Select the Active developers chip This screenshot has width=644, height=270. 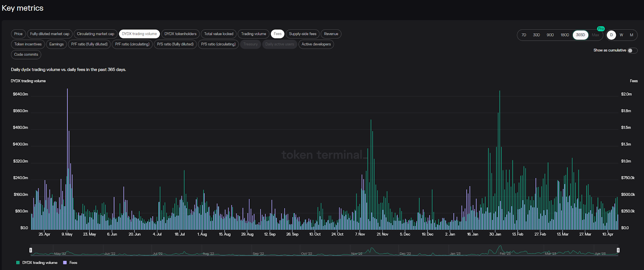[x=316, y=44]
